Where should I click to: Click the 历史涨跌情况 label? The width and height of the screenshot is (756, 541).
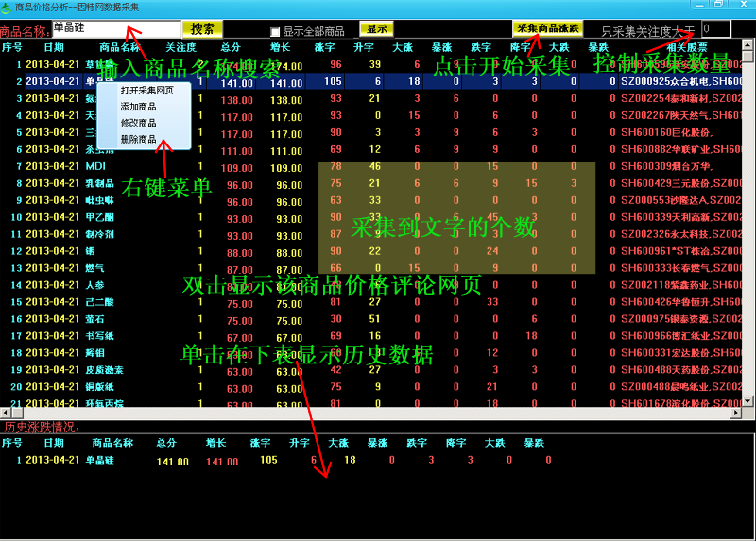(42, 427)
